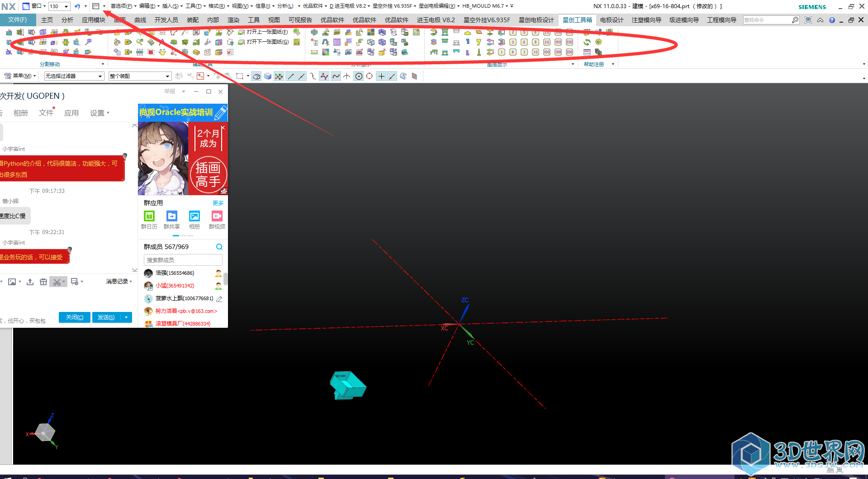This screenshot has height=479, width=868.
Task: Click the send picture icon in chat
Action: point(12,282)
